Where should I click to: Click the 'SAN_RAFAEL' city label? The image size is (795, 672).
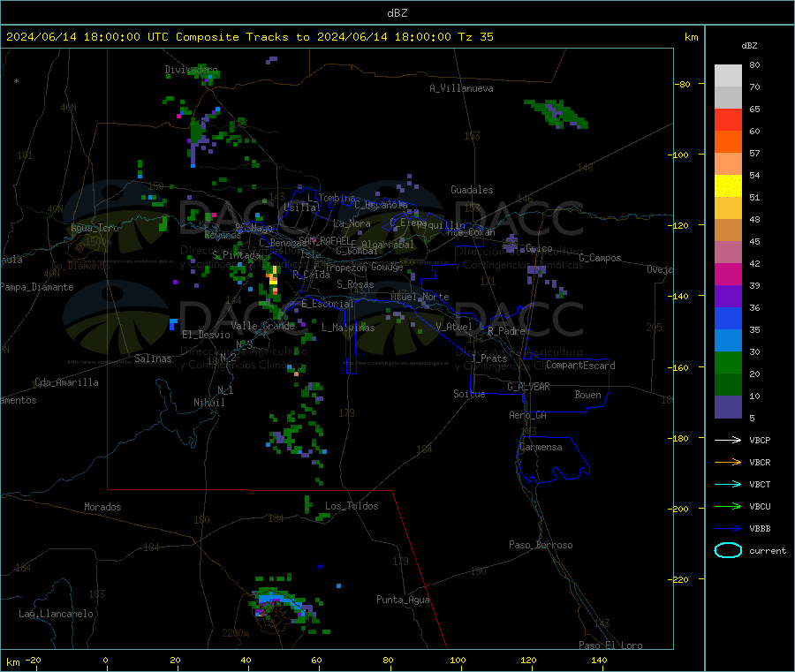tap(324, 240)
